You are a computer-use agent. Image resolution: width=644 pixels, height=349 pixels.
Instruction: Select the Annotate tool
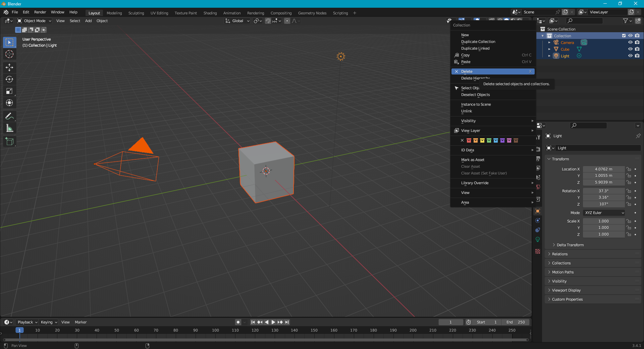tap(9, 116)
